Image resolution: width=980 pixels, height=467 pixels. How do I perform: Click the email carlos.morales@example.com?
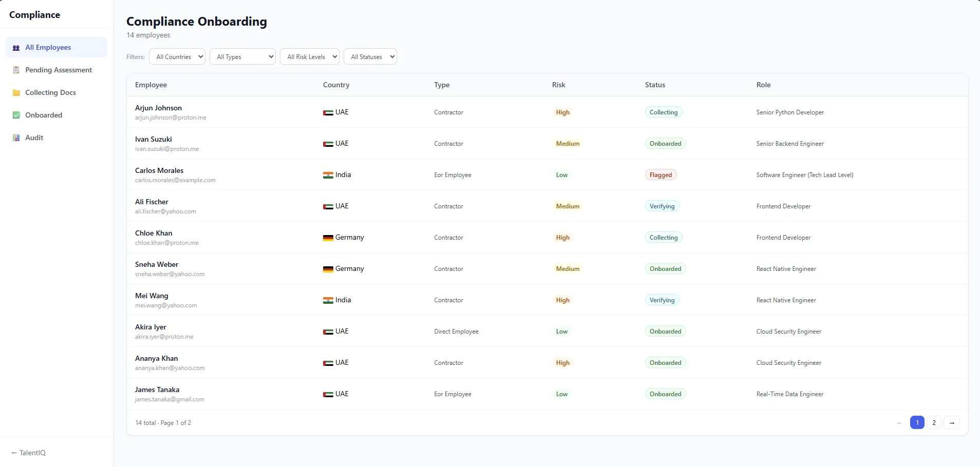175,180
